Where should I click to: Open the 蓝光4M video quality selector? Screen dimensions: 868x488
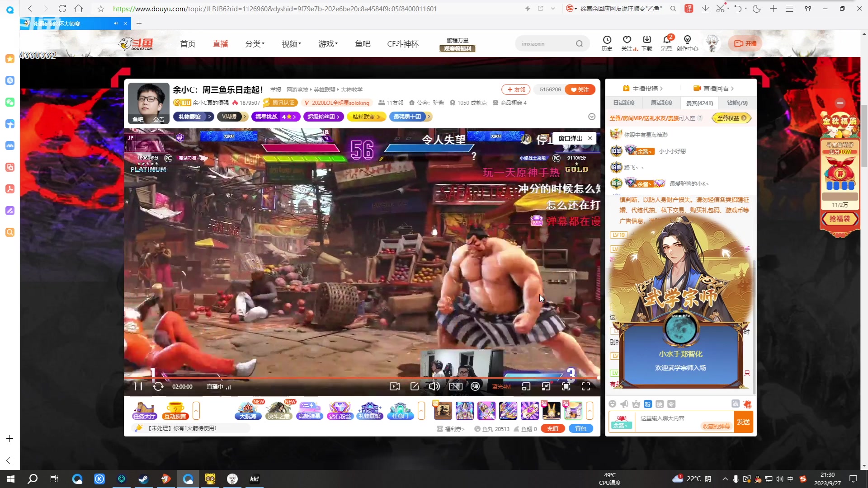[501, 387]
